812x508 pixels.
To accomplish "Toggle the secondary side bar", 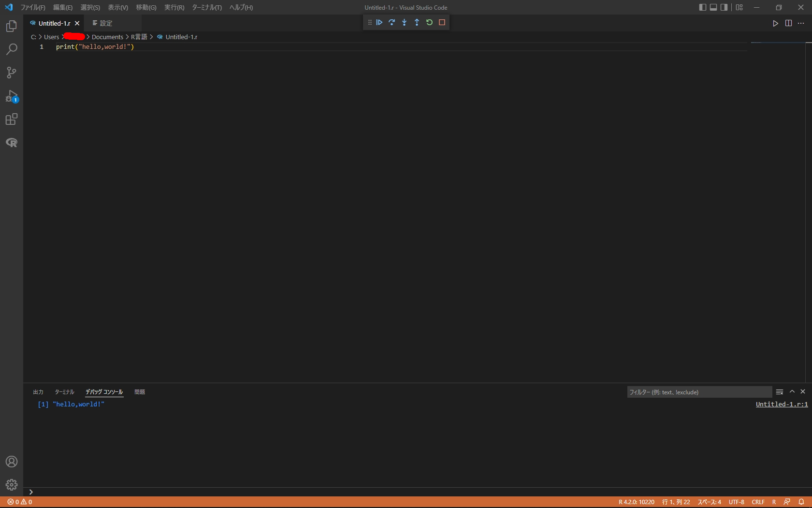I will pos(724,7).
